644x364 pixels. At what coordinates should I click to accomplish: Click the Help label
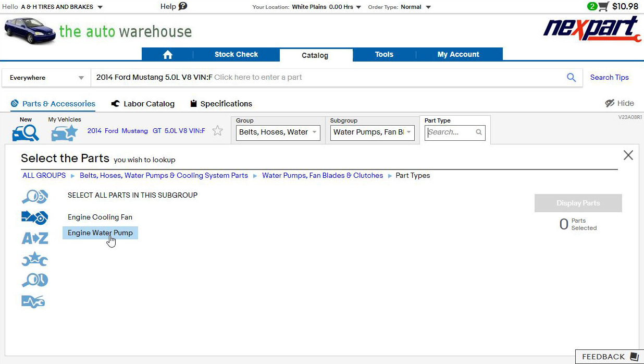(x=168, y=7)
